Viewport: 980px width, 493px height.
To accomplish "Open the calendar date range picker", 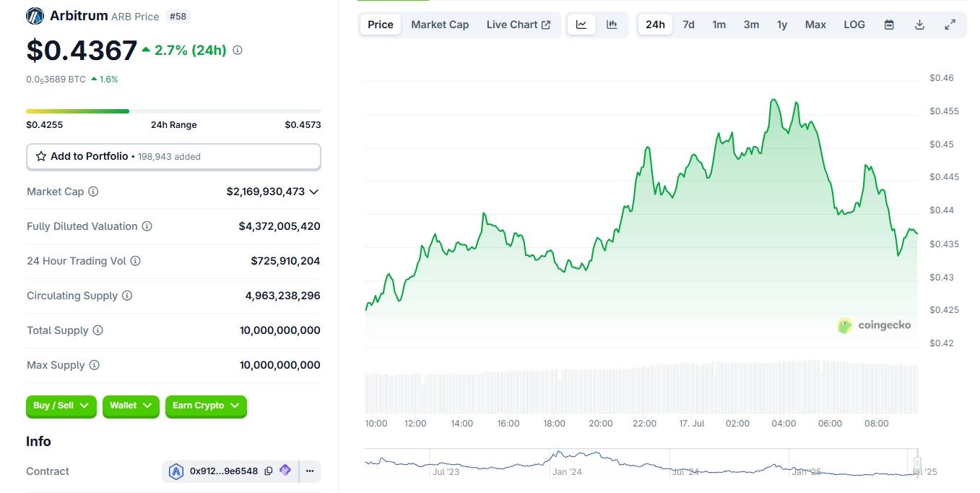I will click(x=889, y=25).
